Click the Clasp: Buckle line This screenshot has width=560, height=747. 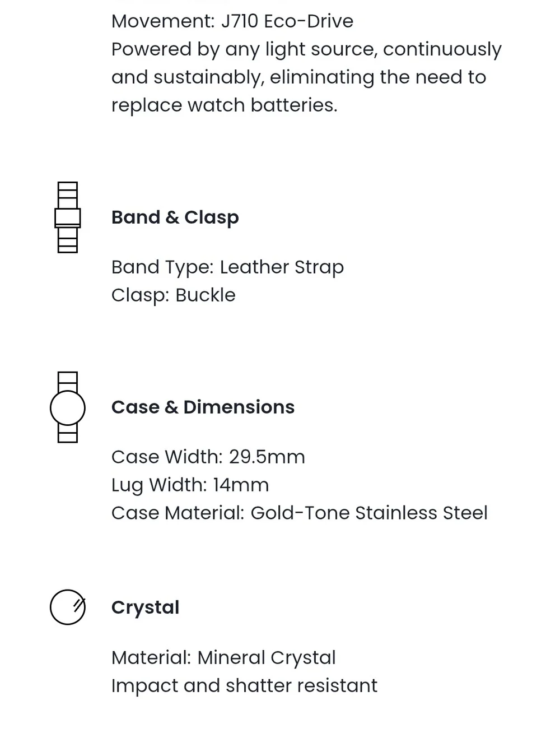coord(174,295)
